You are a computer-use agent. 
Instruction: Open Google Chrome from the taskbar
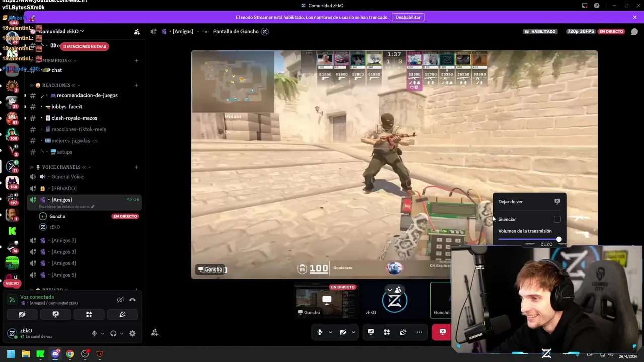coord(70,354)
